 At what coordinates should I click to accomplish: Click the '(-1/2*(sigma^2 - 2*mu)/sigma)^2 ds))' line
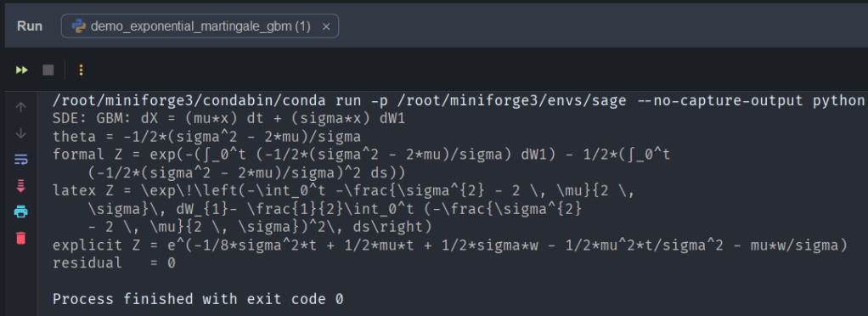click(x=246, y=172)
